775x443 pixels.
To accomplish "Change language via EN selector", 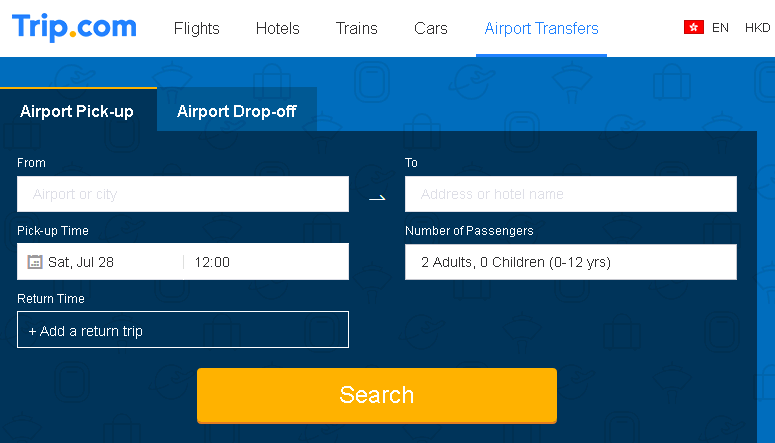I will pyautogui.click(x=720, y=28).
